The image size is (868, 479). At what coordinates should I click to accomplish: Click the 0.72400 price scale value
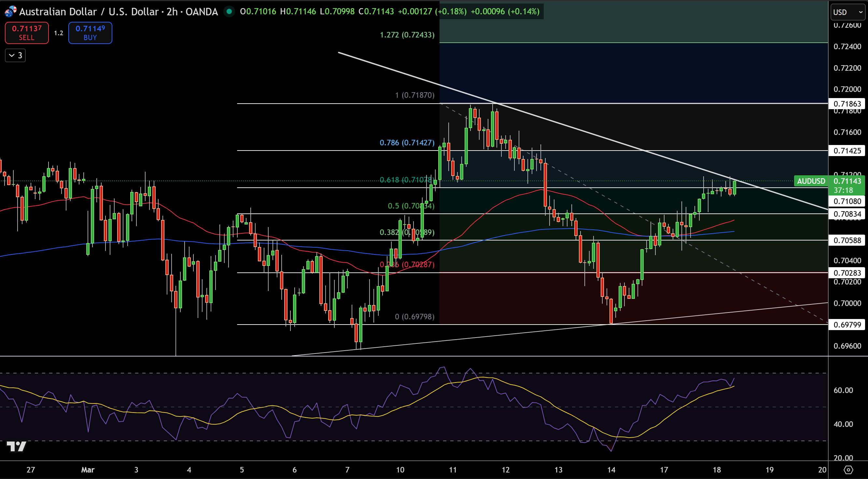click(847, 47)
